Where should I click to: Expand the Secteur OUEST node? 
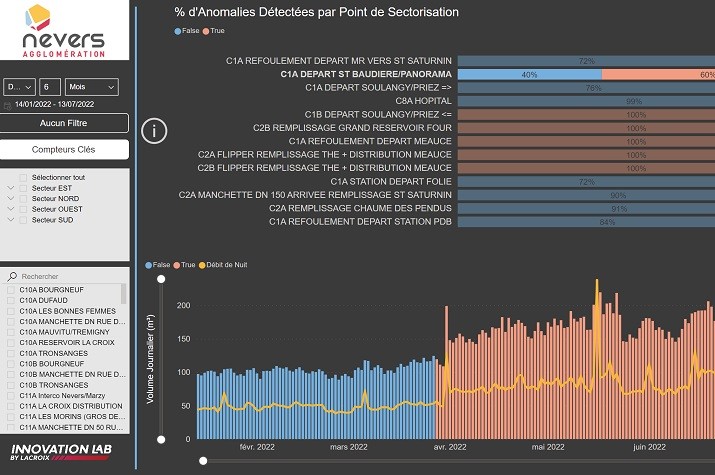click(x=11, y=209)
